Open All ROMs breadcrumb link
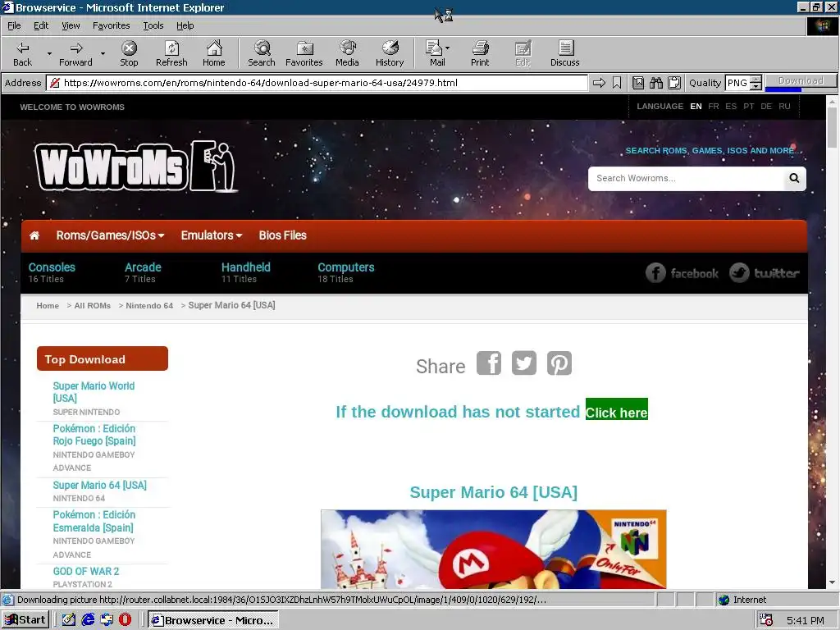The height and width of the screenshot is (630, 840). [92, 305]
